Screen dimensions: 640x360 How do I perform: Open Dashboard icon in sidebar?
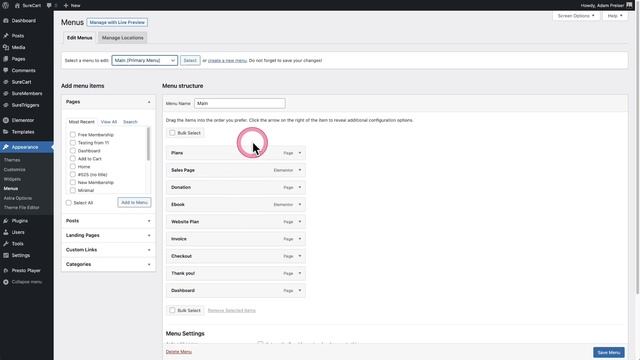coord(6,20)
